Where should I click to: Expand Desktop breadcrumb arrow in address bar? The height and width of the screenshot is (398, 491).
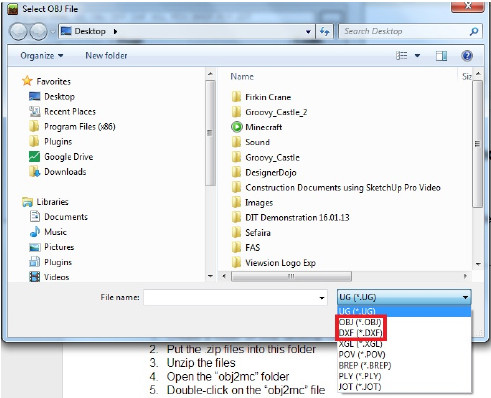coord(115,32)
